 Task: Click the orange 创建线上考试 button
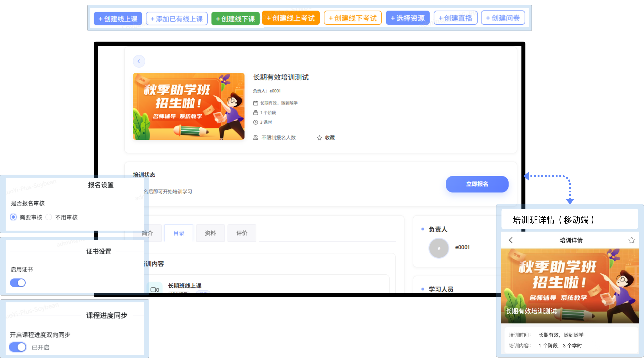(x=291, y=18)
